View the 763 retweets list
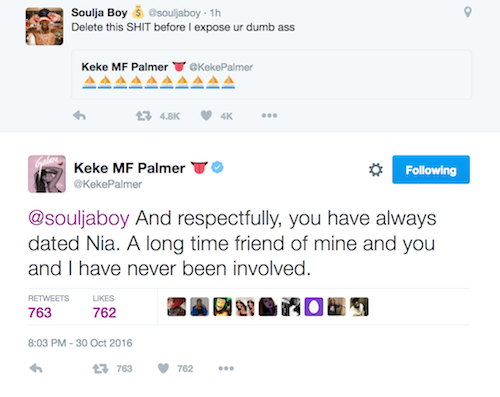 coord(48,307)
